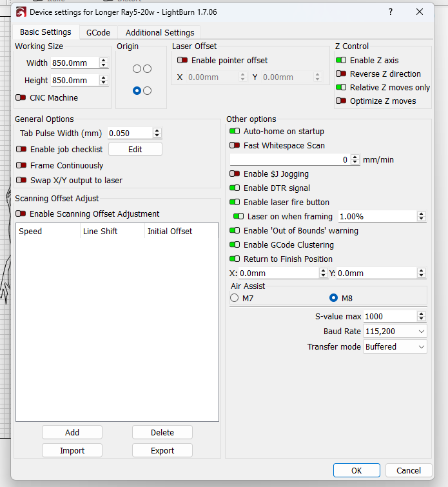Image resolution: width=448 pixels, height=487 pixels.
Task: Toggle Frame Continuously
Action: pos(21,165)
